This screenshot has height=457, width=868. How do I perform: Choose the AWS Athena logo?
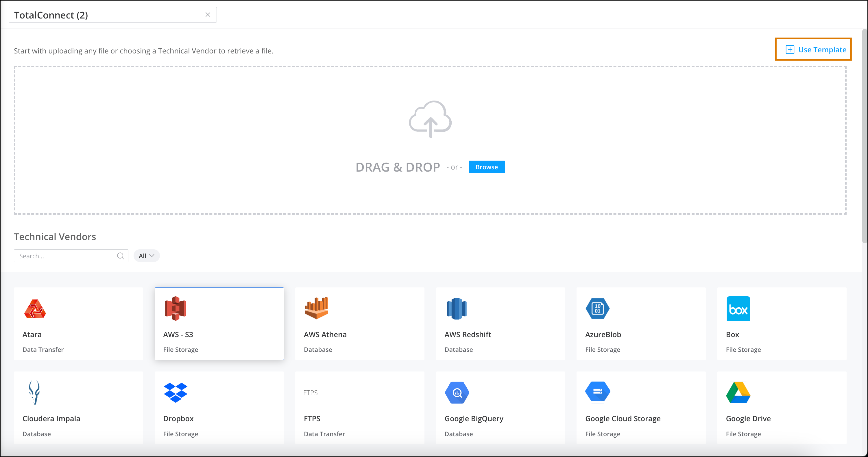point(316,308)
